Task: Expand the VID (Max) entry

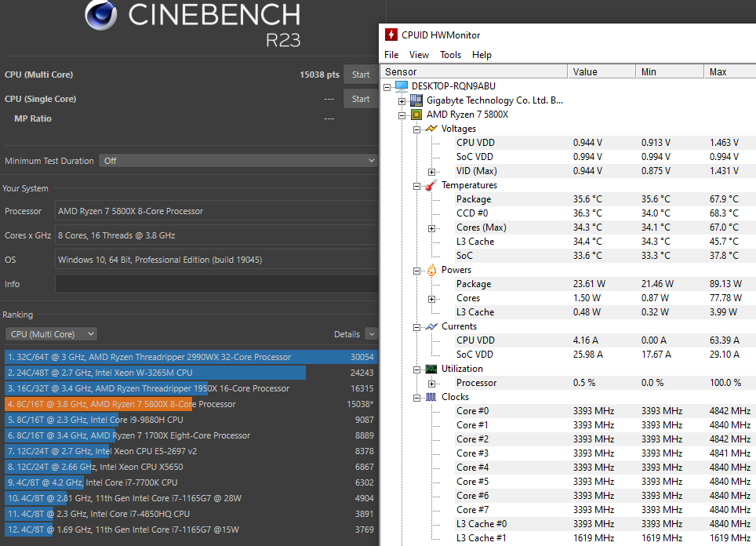Action: [x=432, y=172]
